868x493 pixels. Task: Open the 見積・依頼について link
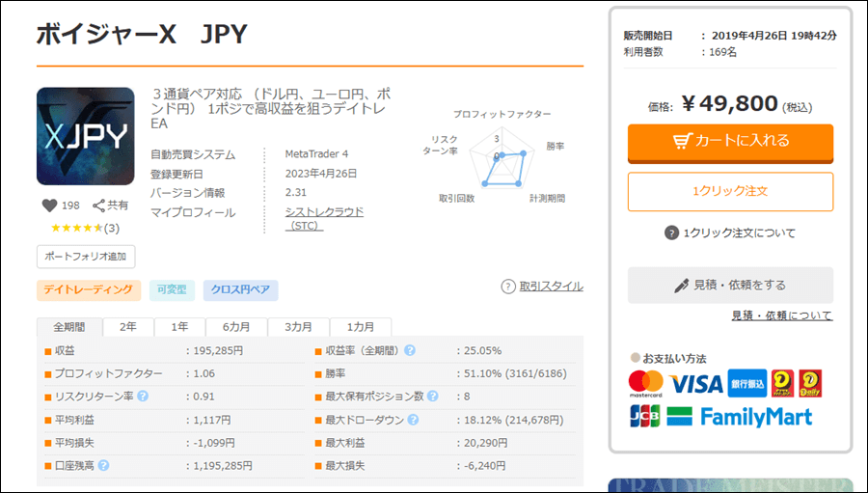point(781,315)
